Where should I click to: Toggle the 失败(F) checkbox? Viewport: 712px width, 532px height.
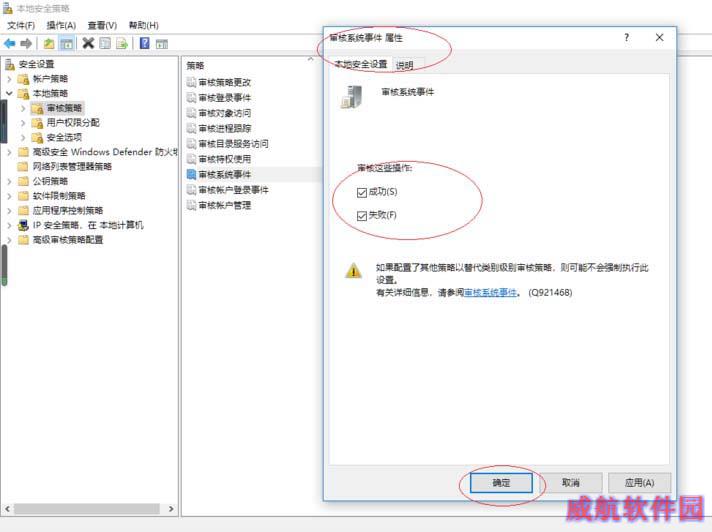point(362,216)
